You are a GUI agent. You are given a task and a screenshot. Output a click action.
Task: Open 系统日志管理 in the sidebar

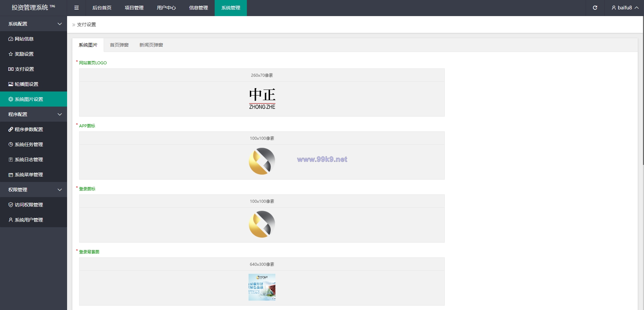(x=34, y=160)
